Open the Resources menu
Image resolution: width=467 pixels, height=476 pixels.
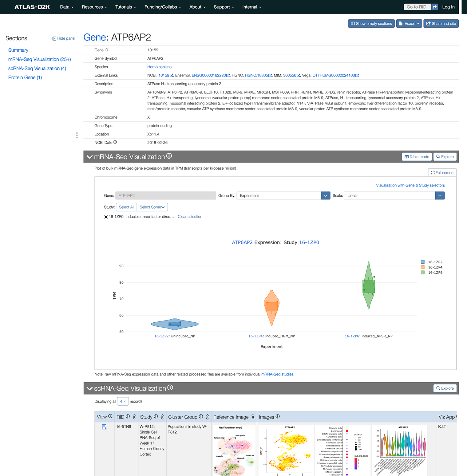point(94,7)
